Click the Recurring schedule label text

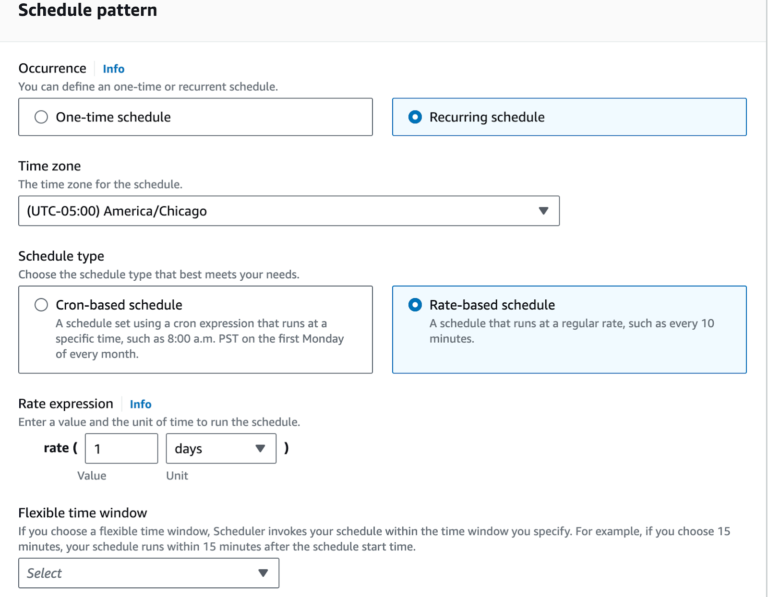coord(487,117)
